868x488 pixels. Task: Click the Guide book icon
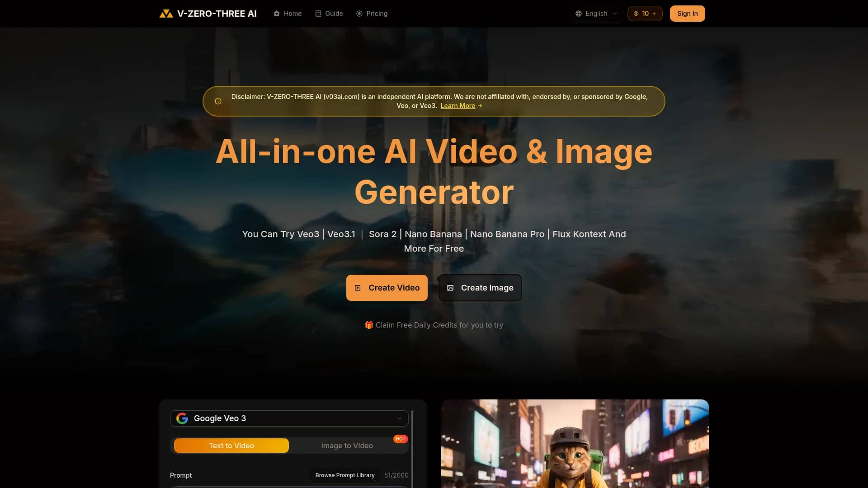318,14
